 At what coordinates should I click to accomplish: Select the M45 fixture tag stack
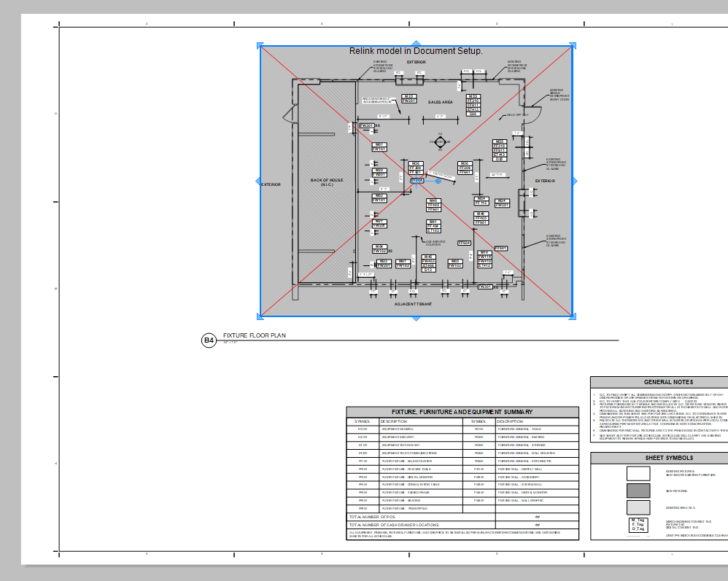(428, 263)
